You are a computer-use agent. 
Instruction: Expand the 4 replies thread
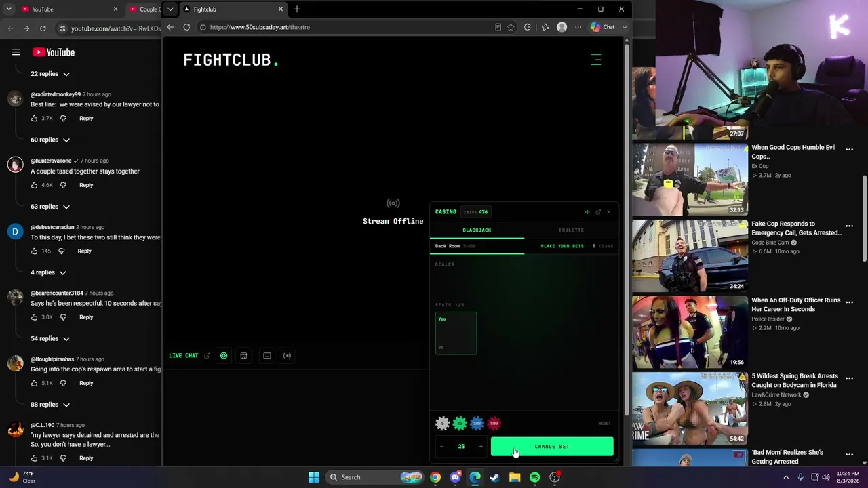(x=49, y=272)
